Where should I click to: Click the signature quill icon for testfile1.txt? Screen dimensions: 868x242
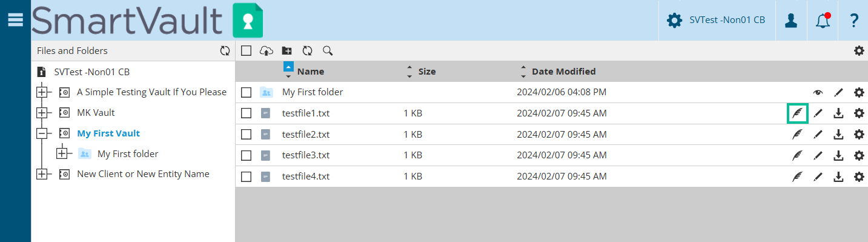798,113
